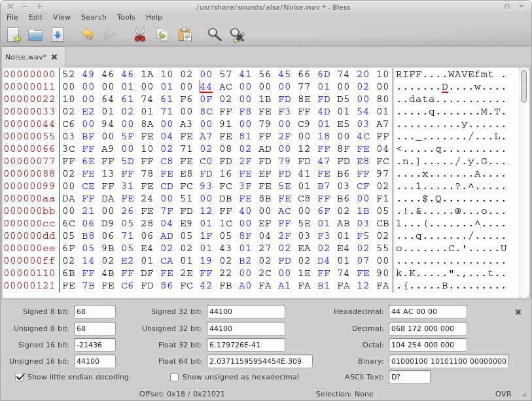Screen dimensions: 532x401
Task: Click the New file toolbar icon
Action: (14, 35)
